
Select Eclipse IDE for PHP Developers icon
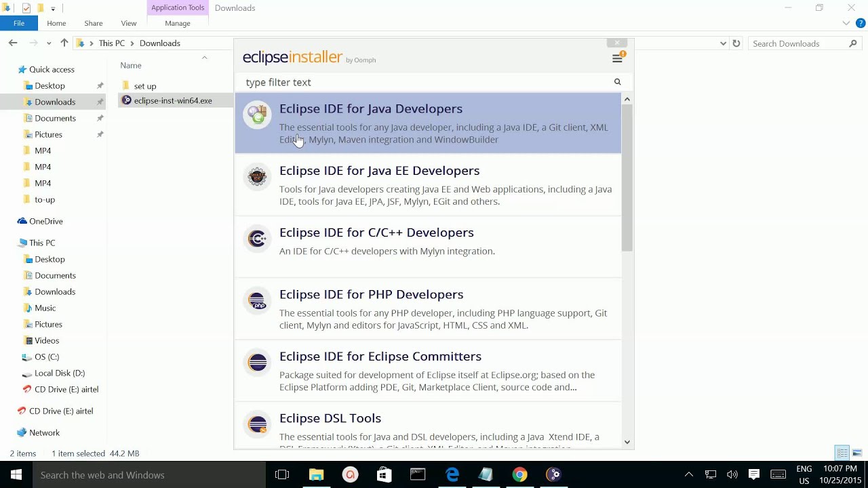tap(257, 301)
